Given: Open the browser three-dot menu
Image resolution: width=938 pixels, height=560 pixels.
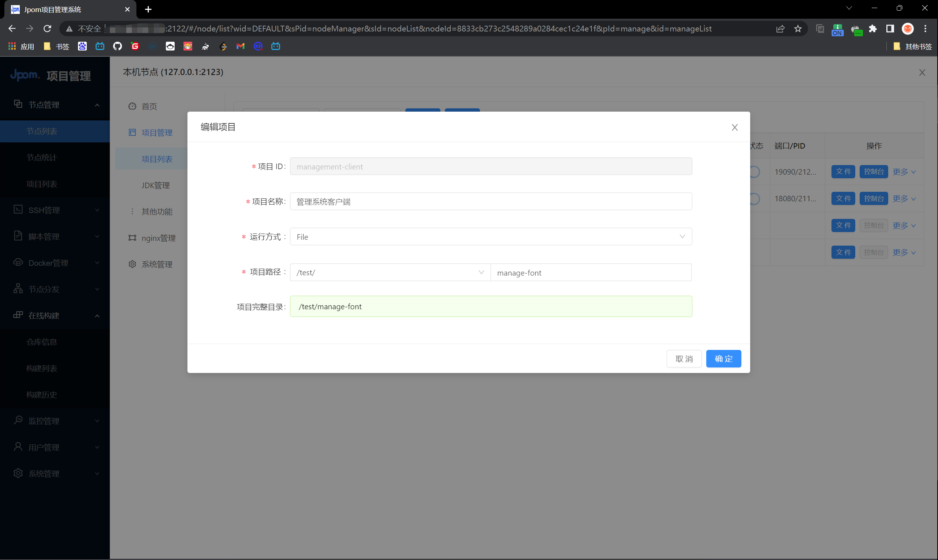Looking at the screenshot, I should tap(925, 29).
